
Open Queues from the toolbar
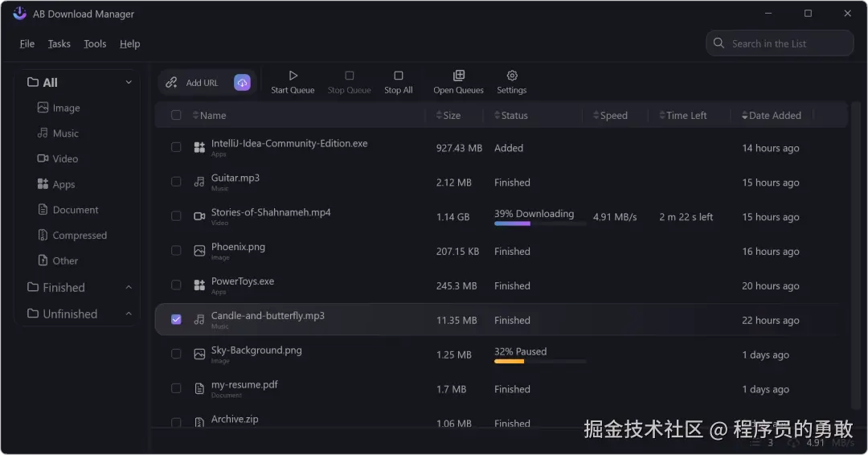[x=458, y=76]
